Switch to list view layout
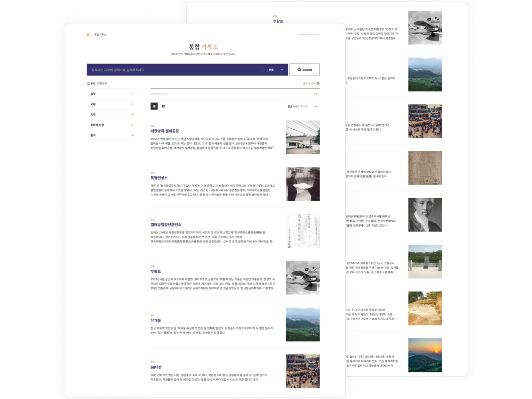 point(154,106)
